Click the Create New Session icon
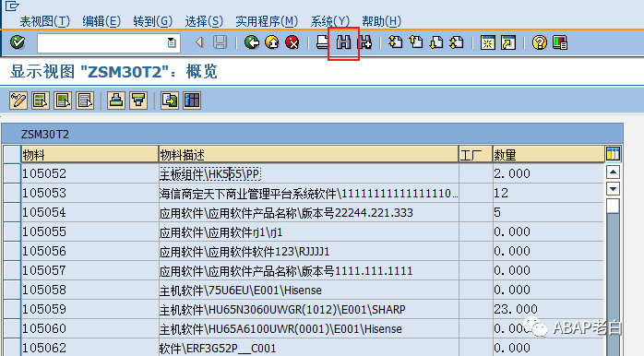Image resolution: width=644 pixels, height=356 pixels. point(488,42)
